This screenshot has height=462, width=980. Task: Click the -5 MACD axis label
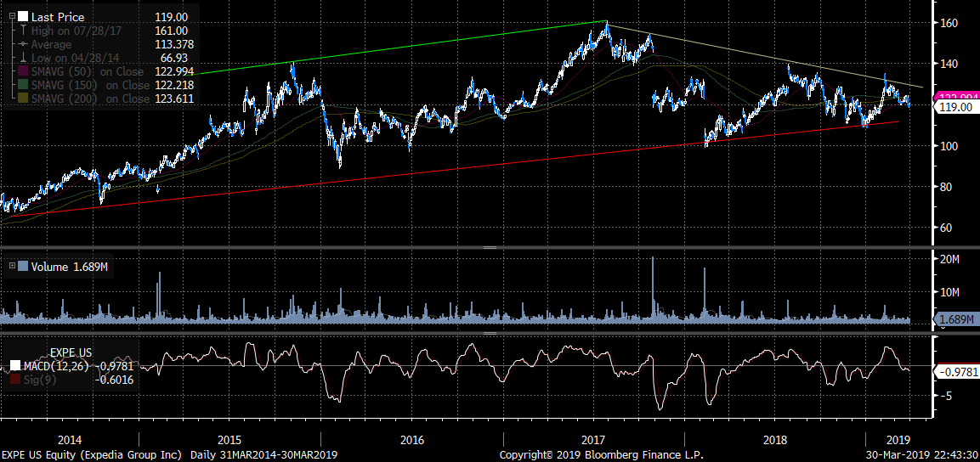coord(946,395)
